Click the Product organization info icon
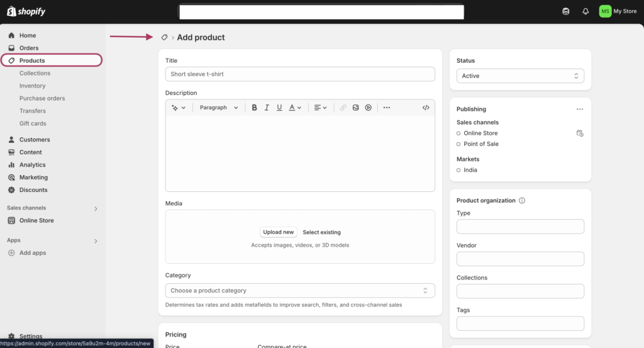This screenshot has width=644, height=348. [x=521, y=201]
